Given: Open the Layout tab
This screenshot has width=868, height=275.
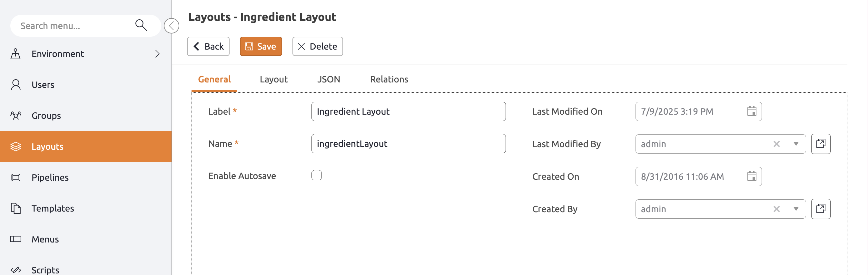Looking at the screenshot, I should click(x=273, y=80).
